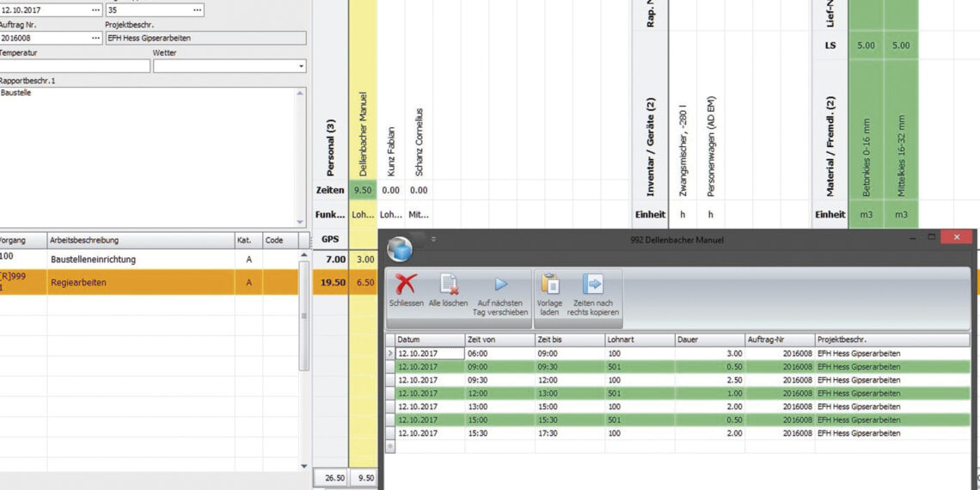The image size is (980, 490).
Task: Click scroll-up arrow of Rapportbeschr. text area
Action: [x=300, y=93]
